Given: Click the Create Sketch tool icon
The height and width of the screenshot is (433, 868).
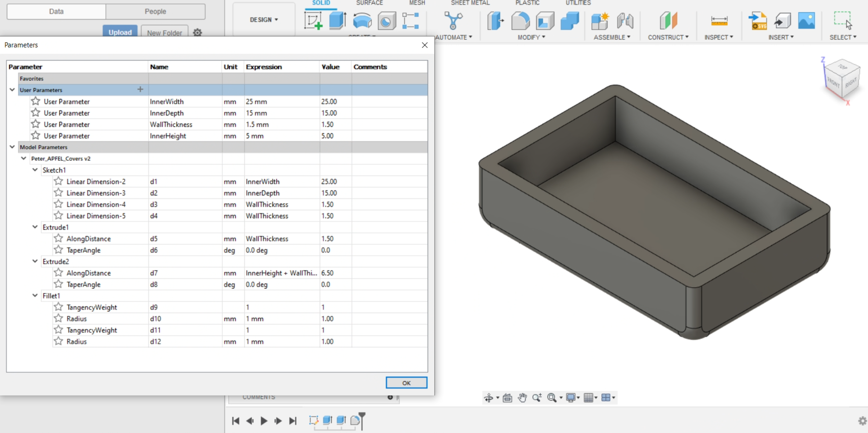Looking at the screenshot, I should (313, 21).
